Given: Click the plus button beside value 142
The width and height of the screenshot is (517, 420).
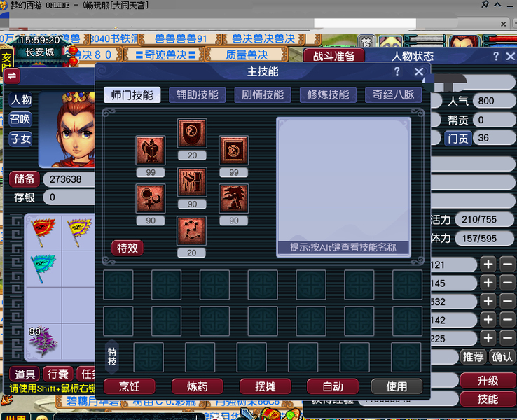Looking at the screenshot, I should pyautogui.click(x=488, y=319).
